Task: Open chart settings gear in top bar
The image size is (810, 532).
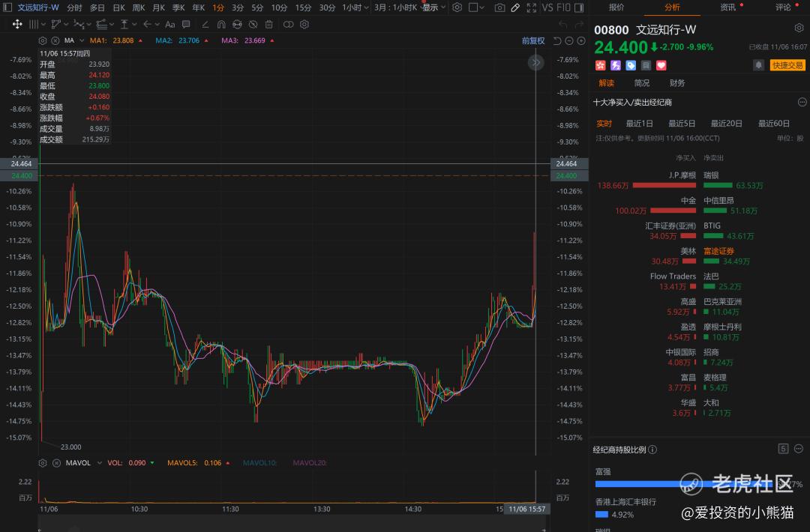Action: [x=457, y=7]
